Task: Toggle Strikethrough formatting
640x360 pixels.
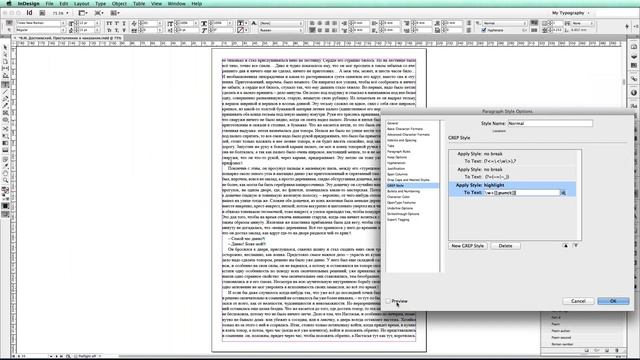Action: click(124, 30)
